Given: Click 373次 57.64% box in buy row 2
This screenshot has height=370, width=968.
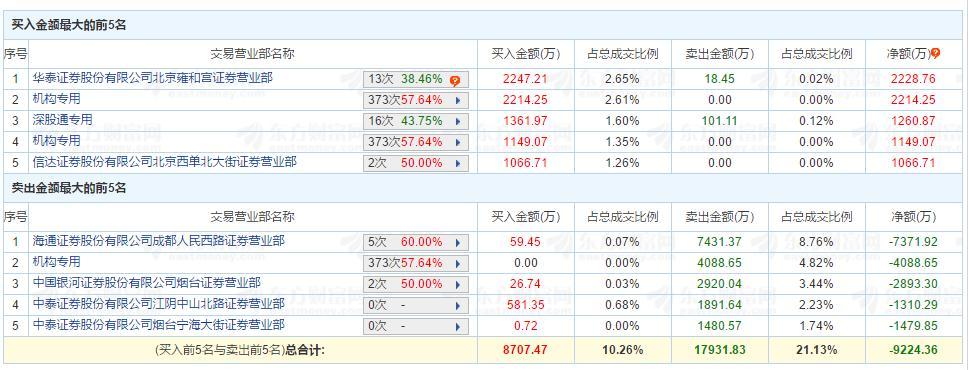Looking at the screenshot, I should pyautogui.click(x=416, y=100).
